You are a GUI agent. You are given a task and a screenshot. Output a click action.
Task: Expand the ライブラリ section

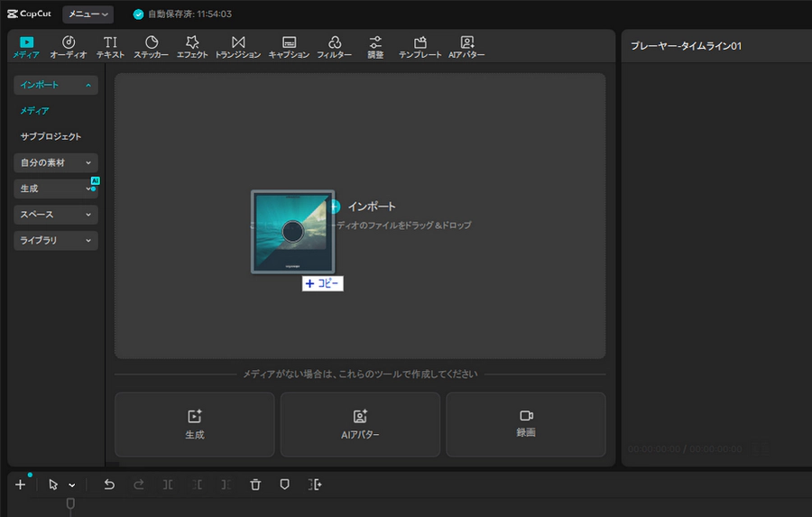pyautogui.click(x=56, y=240)
